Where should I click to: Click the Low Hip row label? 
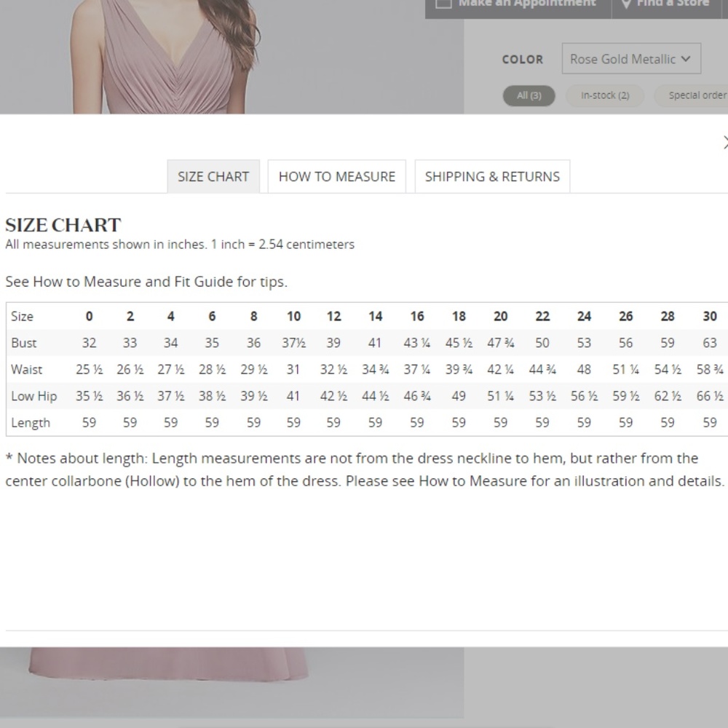point(34,396)
